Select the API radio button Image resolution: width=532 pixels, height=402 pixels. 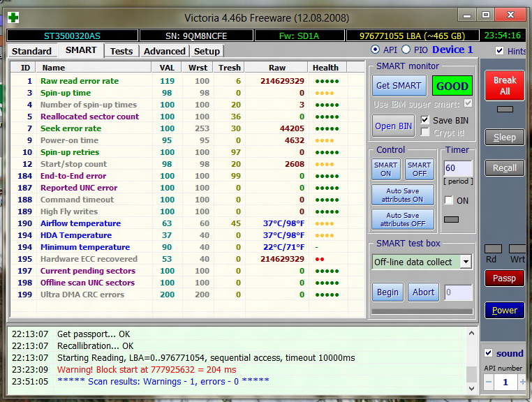[375, 50]
